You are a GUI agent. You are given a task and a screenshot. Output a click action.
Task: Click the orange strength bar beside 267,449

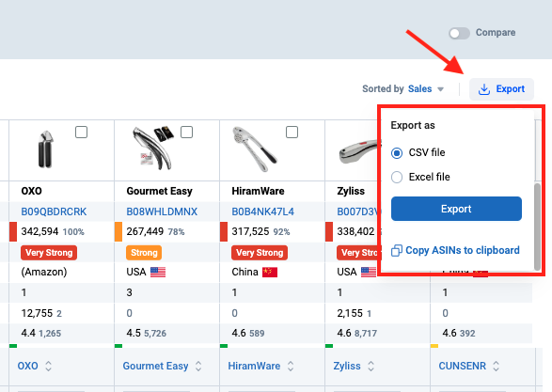118,231
